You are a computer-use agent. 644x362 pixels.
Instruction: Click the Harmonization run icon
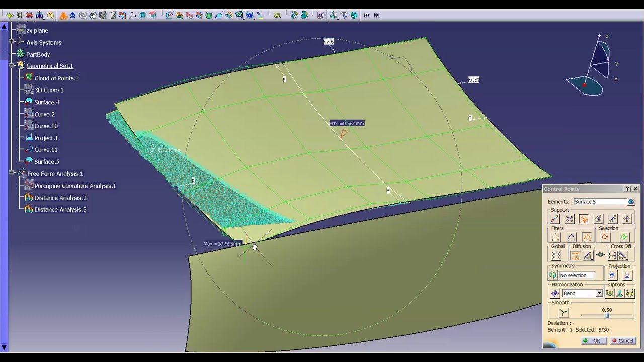coord(555,293)
